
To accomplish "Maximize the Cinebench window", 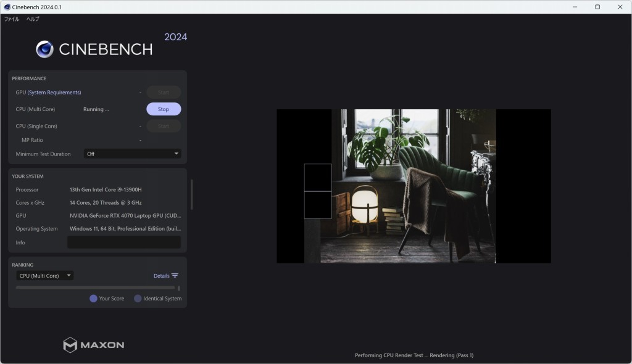I will coord(597,7).
